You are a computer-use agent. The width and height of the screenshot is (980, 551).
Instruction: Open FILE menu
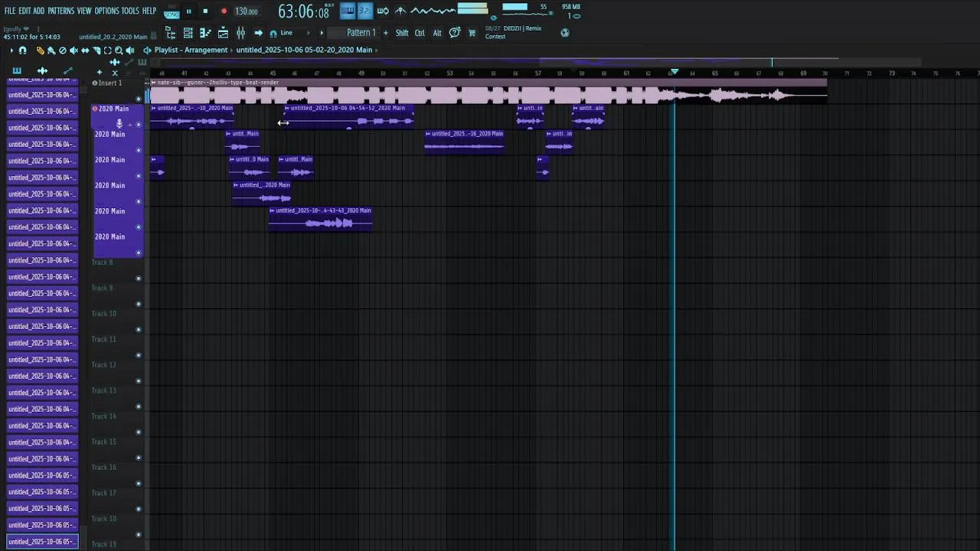click(x=10, y=11)
